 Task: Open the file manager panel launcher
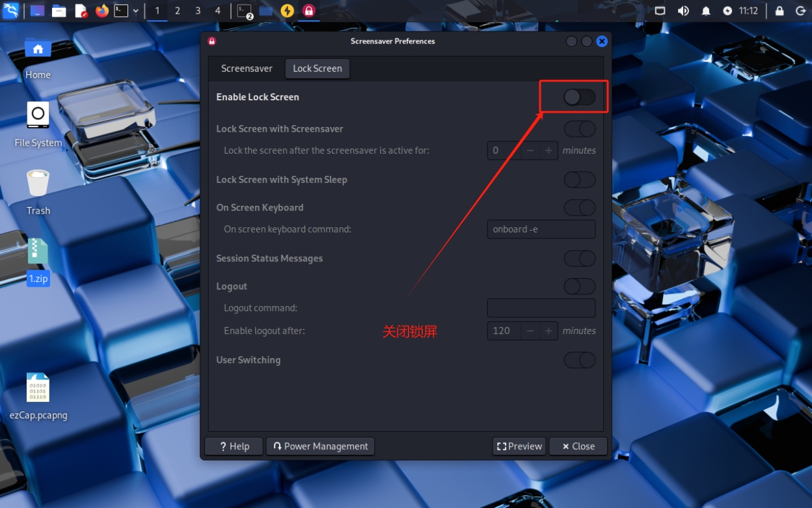59,10
